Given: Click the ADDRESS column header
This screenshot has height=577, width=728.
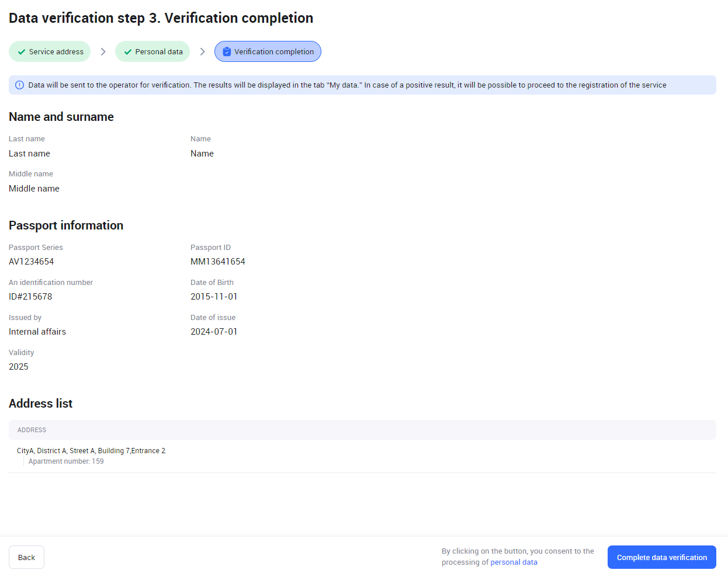Looking at the screenshot, I should click(x=32, y=430).
